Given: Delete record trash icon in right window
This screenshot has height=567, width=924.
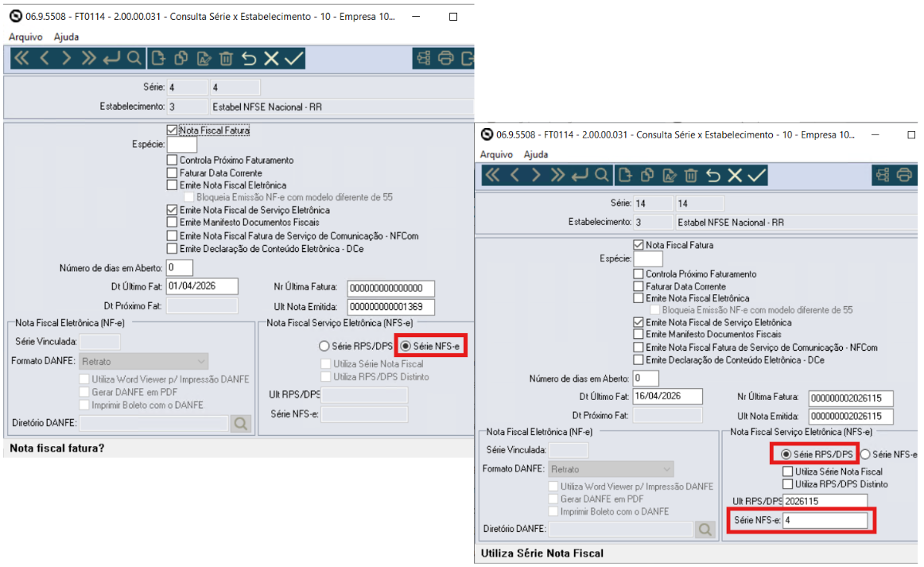Looking at the screenshot, I should [691, 175].
